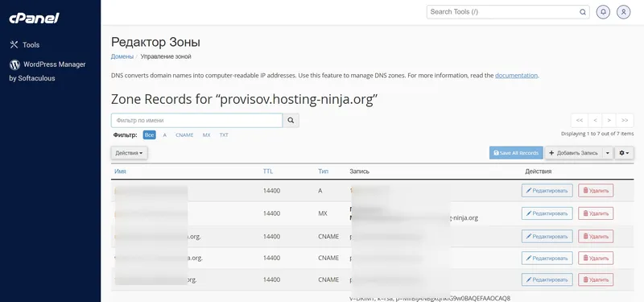Go to the previous page of records
Screen dimensions: 644x302
[x=595, y=120]
